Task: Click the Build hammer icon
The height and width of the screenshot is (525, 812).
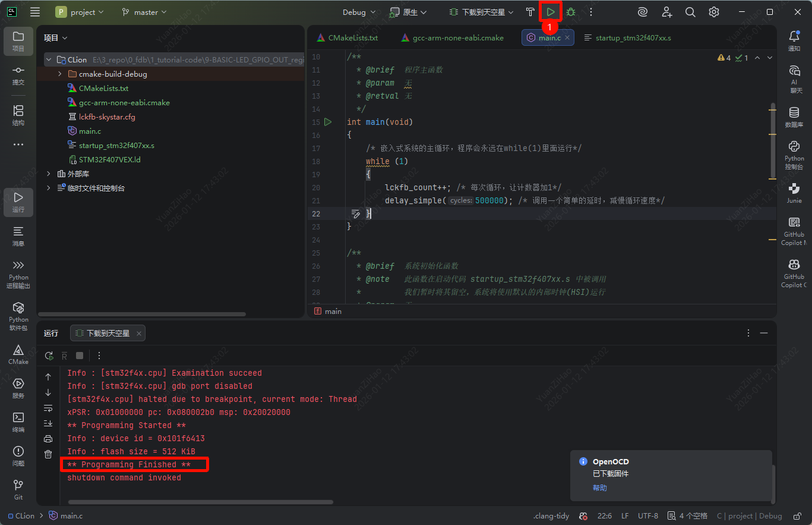Action: [x=530, y=12]
